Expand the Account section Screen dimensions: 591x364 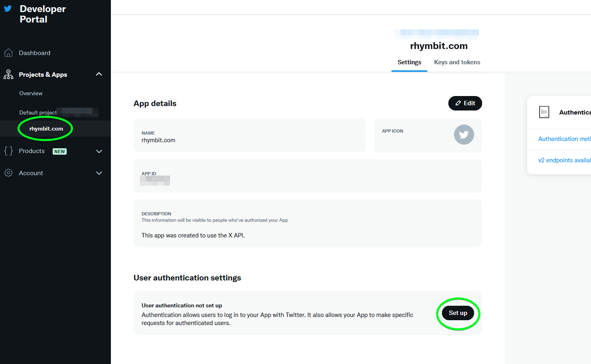tap(99, 173)
